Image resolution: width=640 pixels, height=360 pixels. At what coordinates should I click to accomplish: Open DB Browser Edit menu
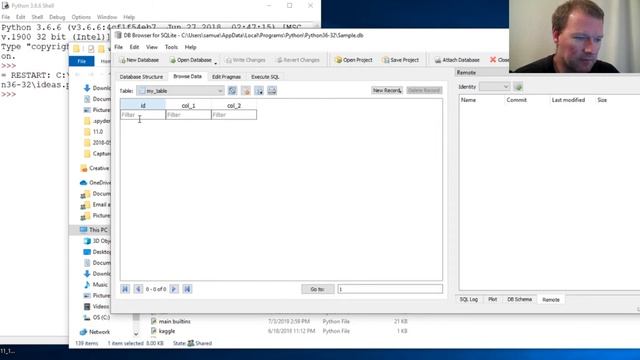(x=134, y=47)
